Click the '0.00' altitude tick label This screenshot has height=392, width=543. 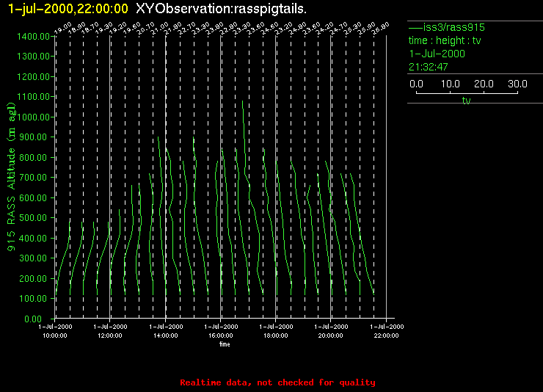pos(33,319)
